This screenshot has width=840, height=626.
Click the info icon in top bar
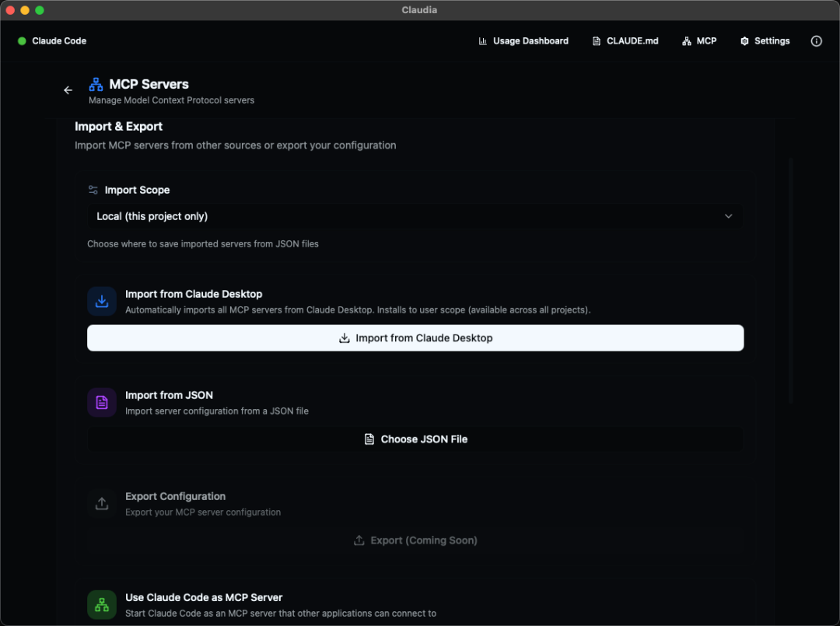816,41
